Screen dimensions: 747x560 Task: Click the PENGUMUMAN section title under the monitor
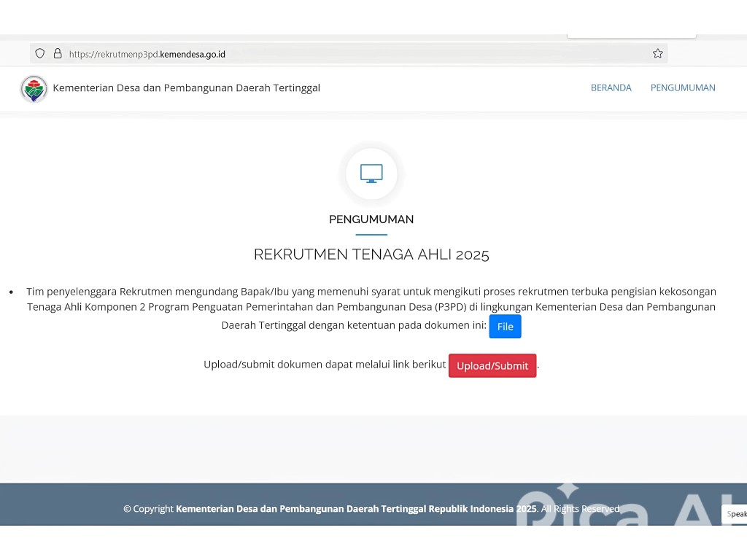click(x=371, y=219)
